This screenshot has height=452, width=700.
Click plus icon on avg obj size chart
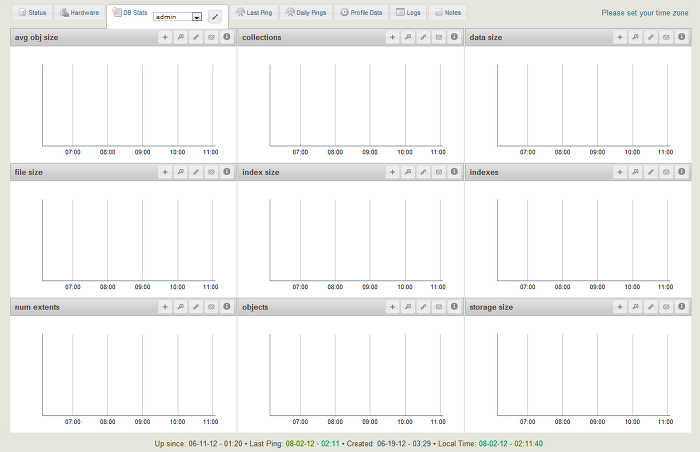[165, 37]
